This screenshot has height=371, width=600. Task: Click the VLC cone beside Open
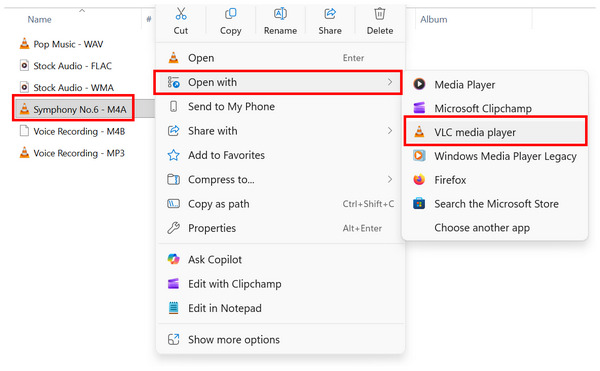pyautogui.click(x=173, y=58)
